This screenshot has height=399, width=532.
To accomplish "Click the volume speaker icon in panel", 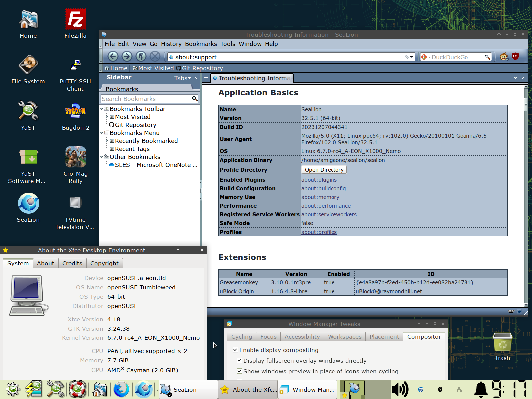I will pos(399,389).
